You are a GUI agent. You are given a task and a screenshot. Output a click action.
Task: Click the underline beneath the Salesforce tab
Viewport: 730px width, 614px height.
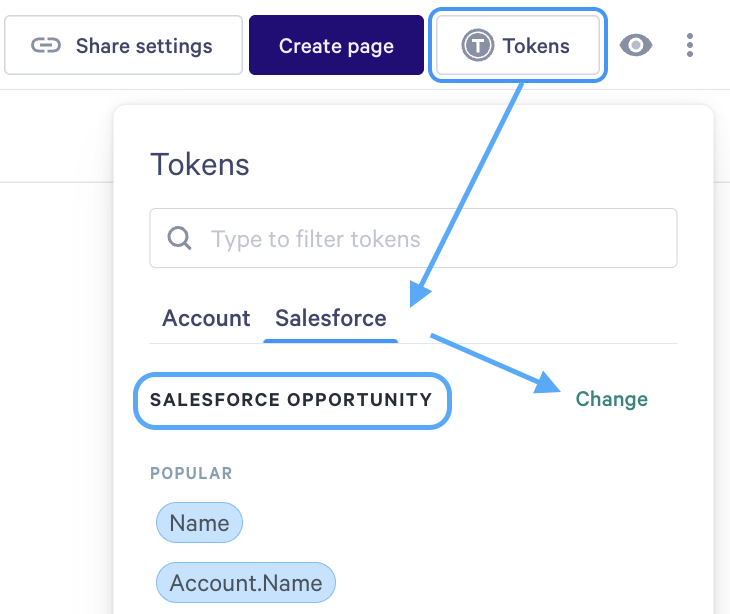tap(331, 341)
